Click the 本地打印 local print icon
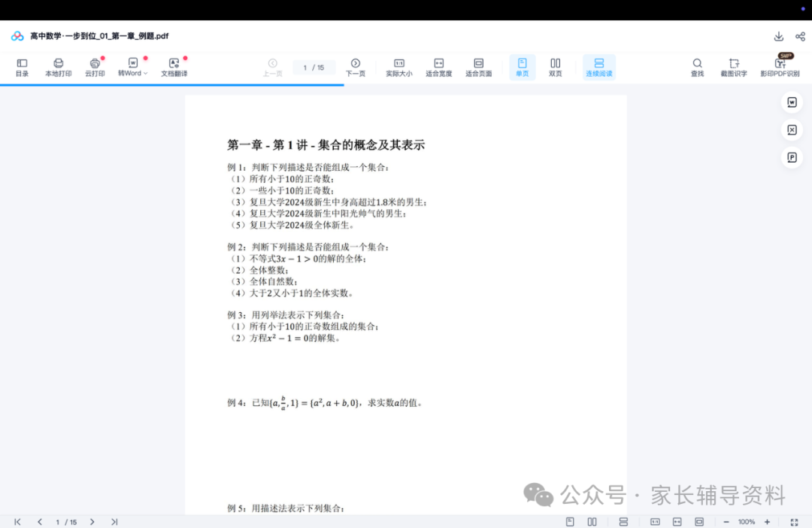The image size is (812, 528). (x=58, y=68)
